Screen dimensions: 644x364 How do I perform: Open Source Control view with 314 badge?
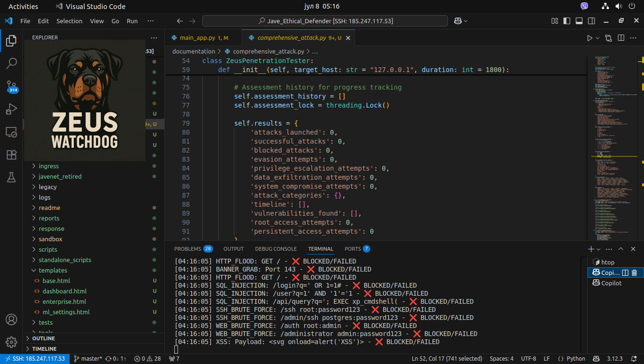(x=11, y=86)
